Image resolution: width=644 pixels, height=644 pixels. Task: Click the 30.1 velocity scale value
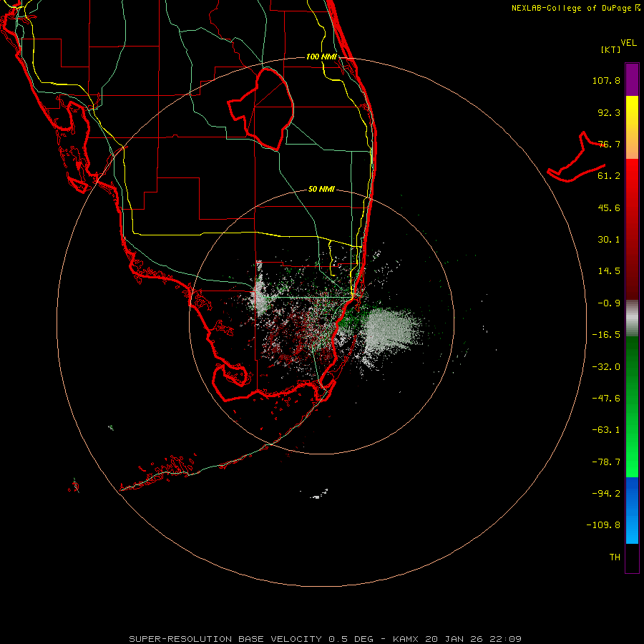coord(609,240)
